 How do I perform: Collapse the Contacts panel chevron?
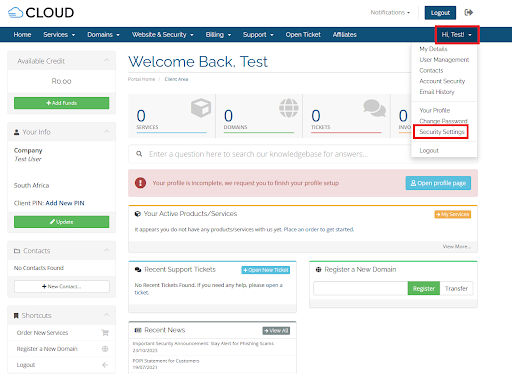coord(106,250)
